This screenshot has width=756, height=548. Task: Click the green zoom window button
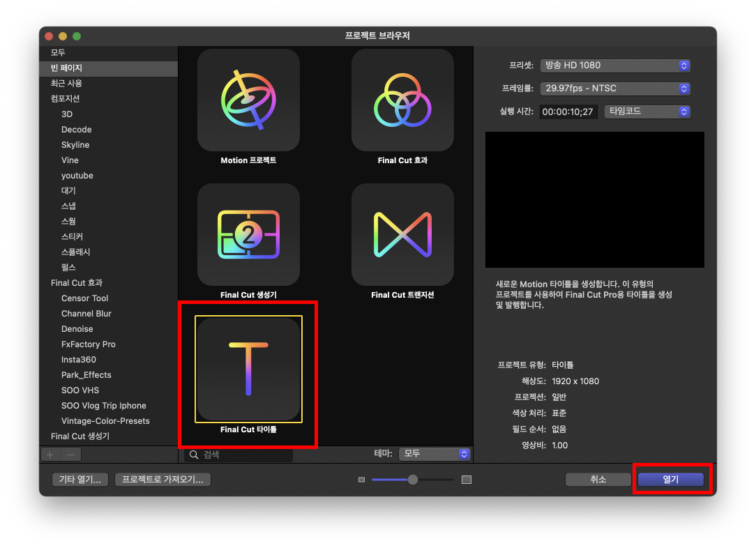77,36
